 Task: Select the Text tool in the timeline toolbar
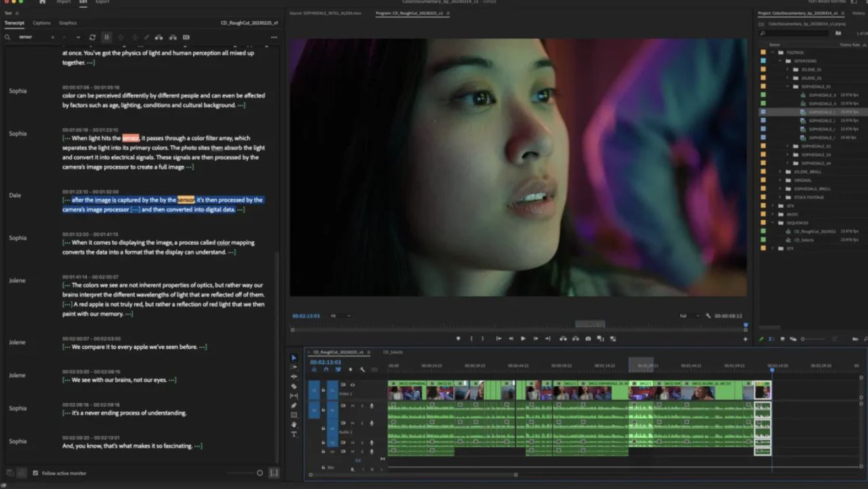pos(293,434)
